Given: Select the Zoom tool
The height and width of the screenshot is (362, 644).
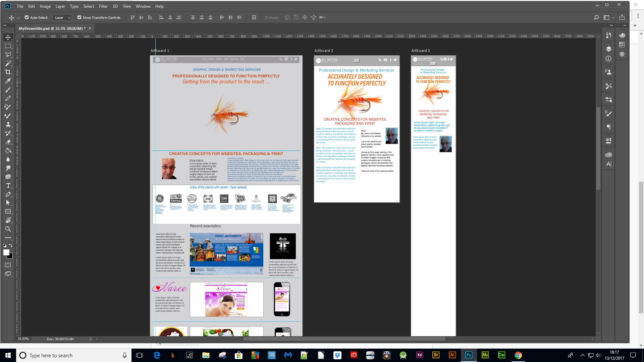Looking at the screenshot, I should pos(8,229).
